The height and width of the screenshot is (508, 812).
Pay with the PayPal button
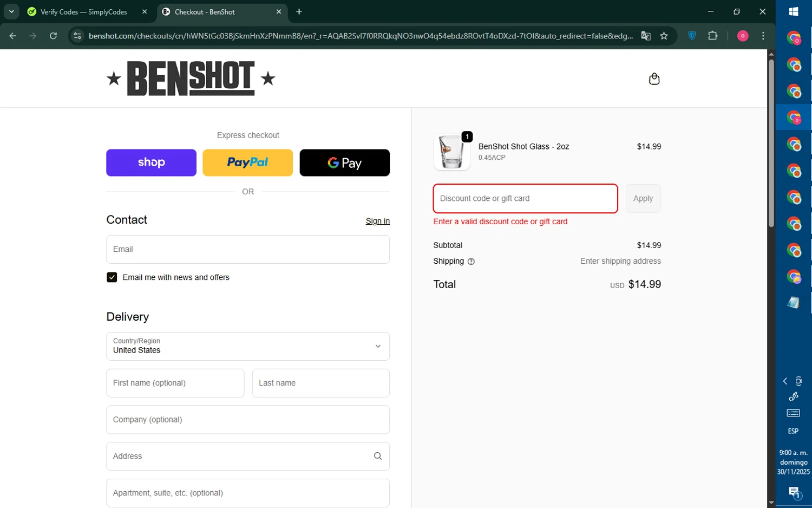247,162
